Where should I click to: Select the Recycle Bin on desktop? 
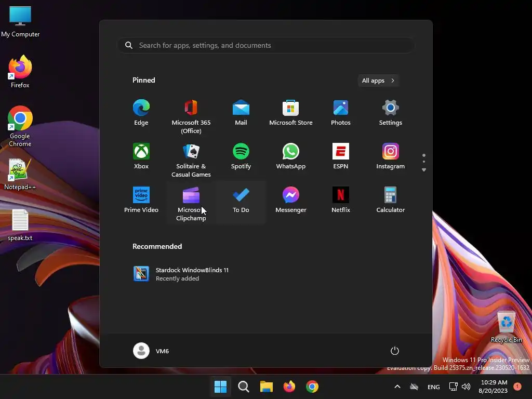pyautogui.click(x=506, y=327)
